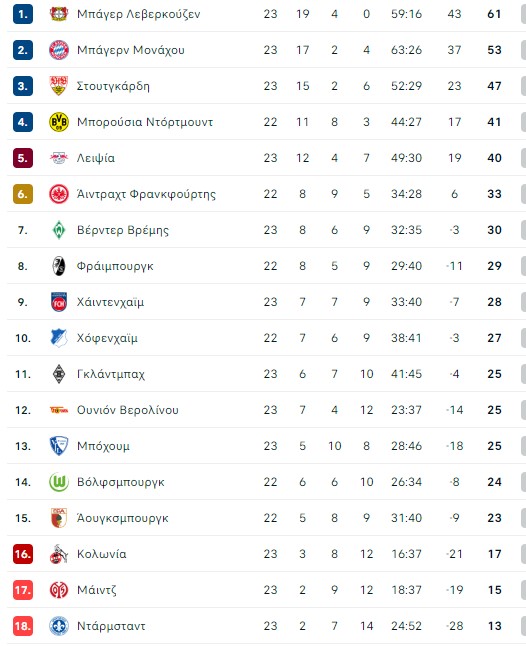Open the Μπορούσια Ντόρτμουντ team page
The height and width of the screenshot is (646, 526).
[x=145, y=122]
